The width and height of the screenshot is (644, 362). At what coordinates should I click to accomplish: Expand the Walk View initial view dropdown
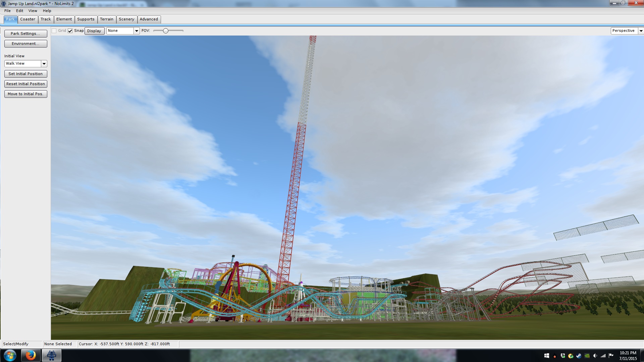(44, 64)
